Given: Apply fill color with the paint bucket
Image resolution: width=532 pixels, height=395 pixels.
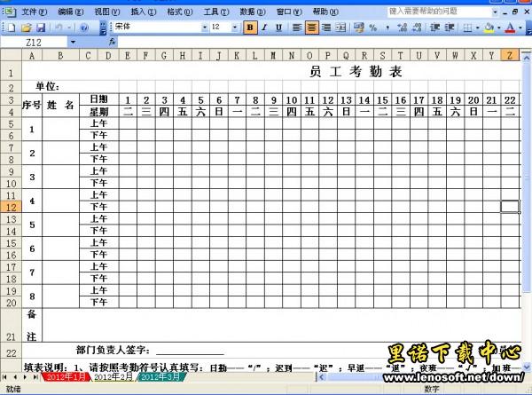Looking at the screenshot, I should click(489, 28).
